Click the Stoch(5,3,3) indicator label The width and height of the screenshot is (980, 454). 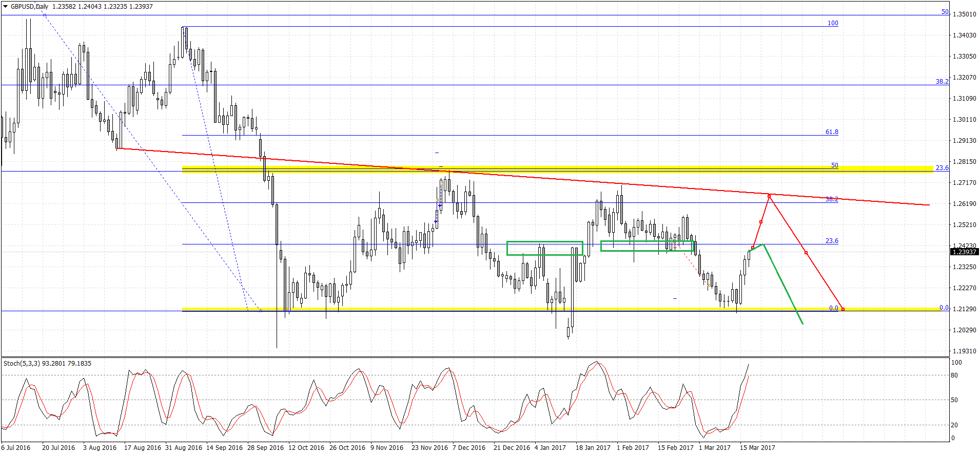click(22, 363)
